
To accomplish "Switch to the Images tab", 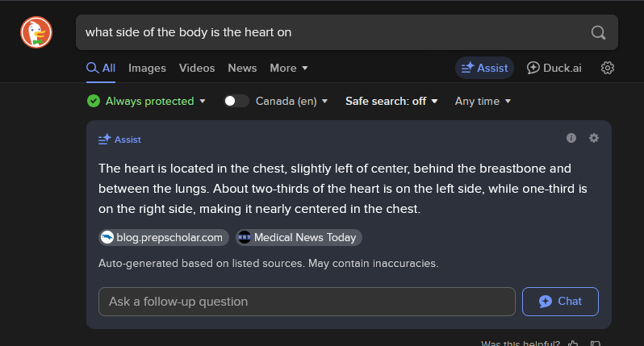I will [147, 68].
